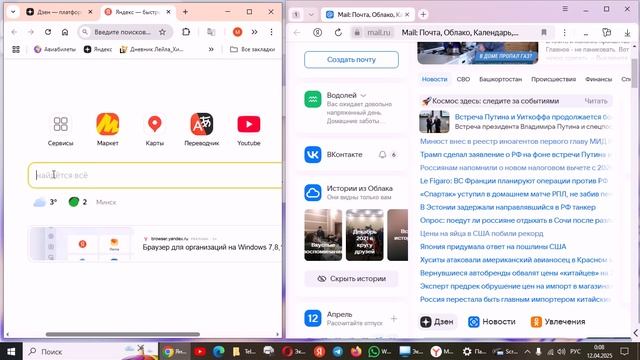
Task: Open the Сервисы grid icon
Action: 60,124
